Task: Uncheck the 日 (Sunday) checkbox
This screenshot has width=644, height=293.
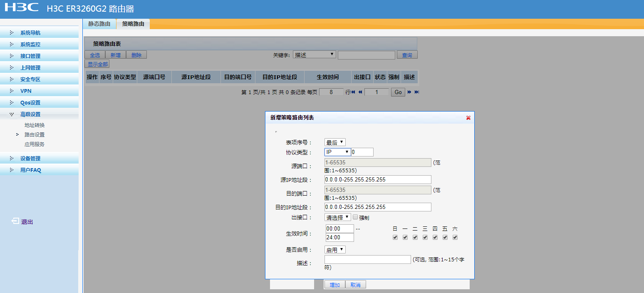Action: (x=395, y=237)
